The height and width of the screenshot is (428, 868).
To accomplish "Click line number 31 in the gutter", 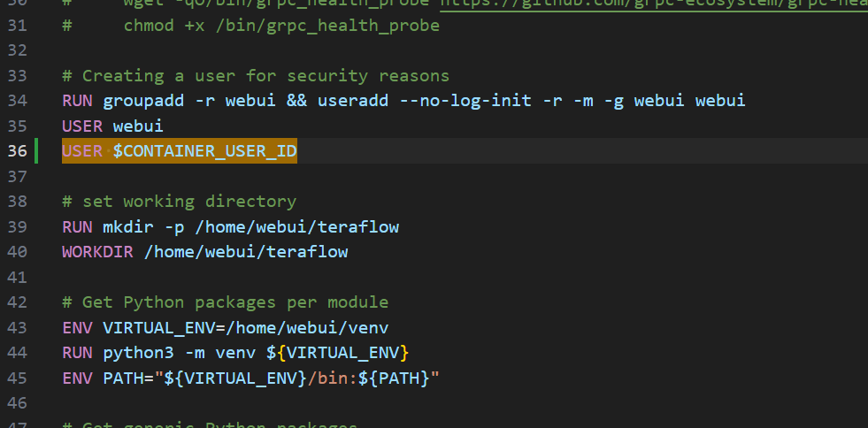I will click(x=18, y=26).
